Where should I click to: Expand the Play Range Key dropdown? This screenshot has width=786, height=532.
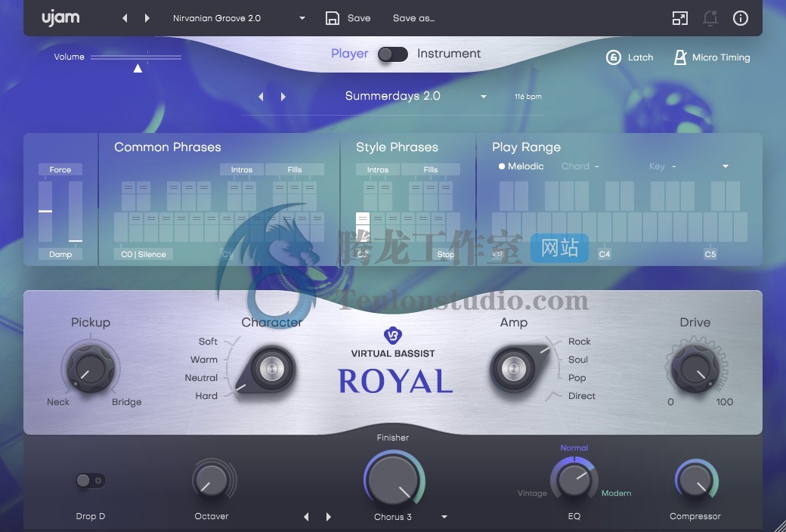[x=726, y=166]
